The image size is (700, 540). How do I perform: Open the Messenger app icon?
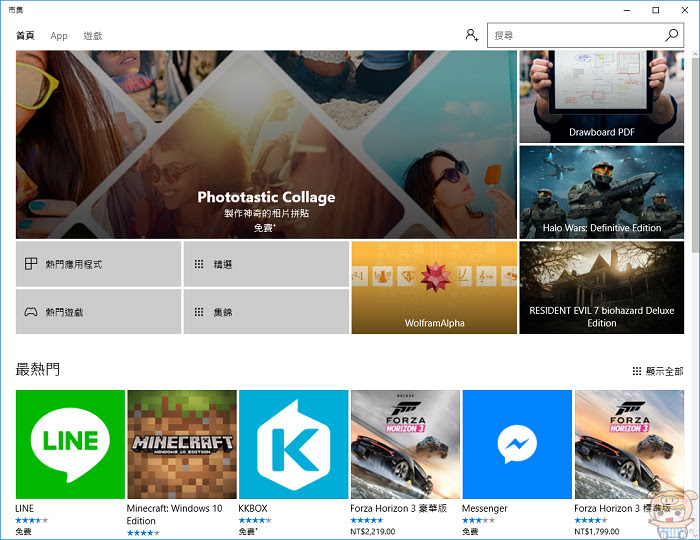517,444
